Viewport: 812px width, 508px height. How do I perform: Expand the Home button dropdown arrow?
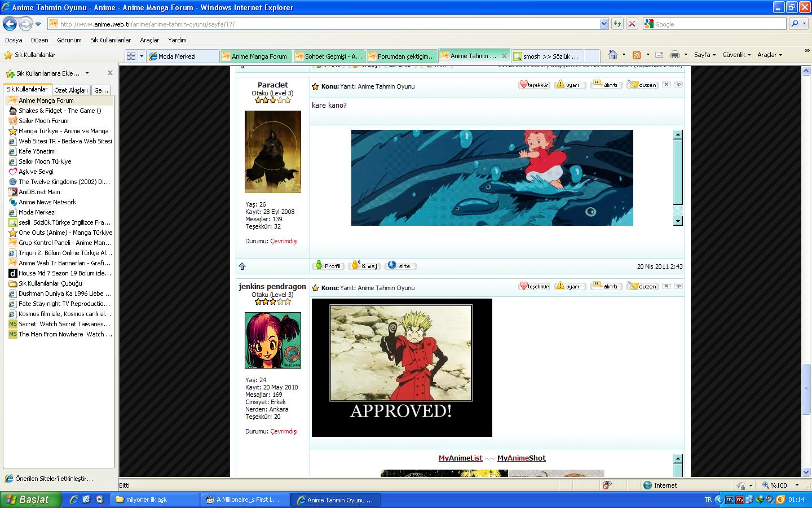(624, 55)
